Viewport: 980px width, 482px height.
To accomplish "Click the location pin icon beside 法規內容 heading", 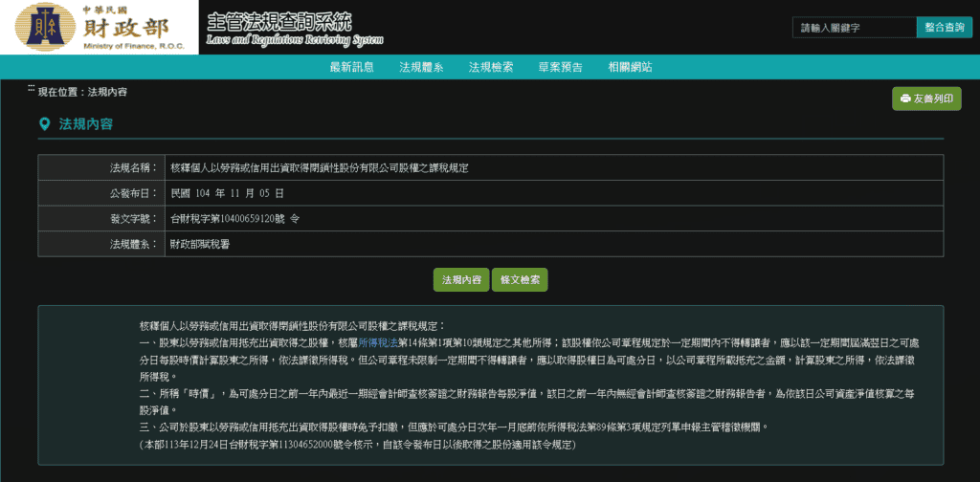I will point(44,124).
